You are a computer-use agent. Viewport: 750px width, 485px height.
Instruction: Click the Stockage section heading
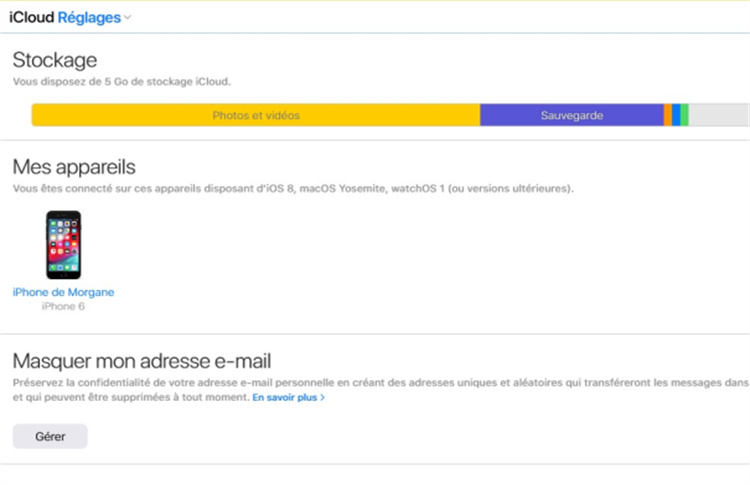point(54,60)
